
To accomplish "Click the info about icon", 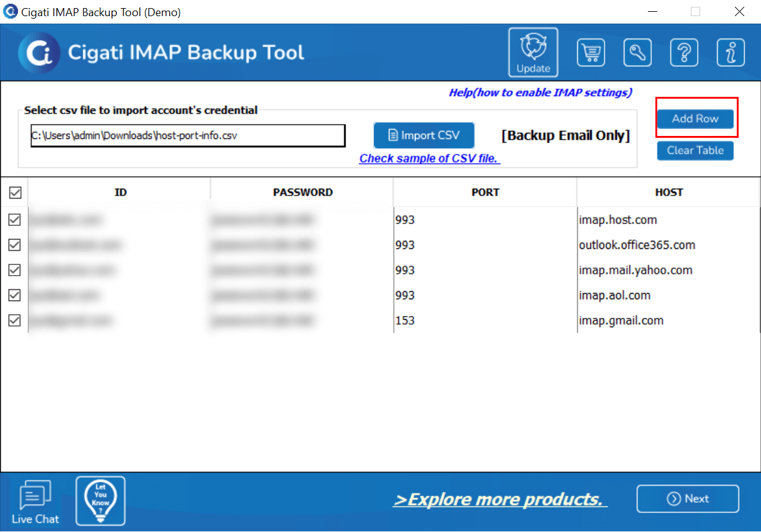I will 731,53.
